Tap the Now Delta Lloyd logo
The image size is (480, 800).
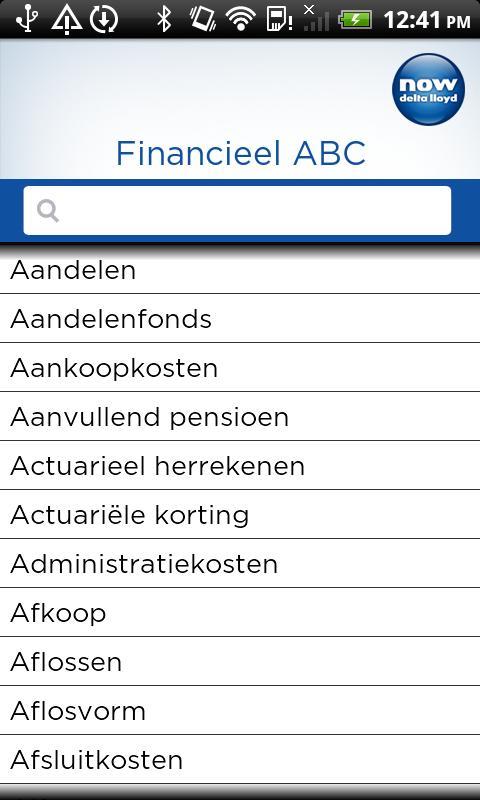[428, 89]
